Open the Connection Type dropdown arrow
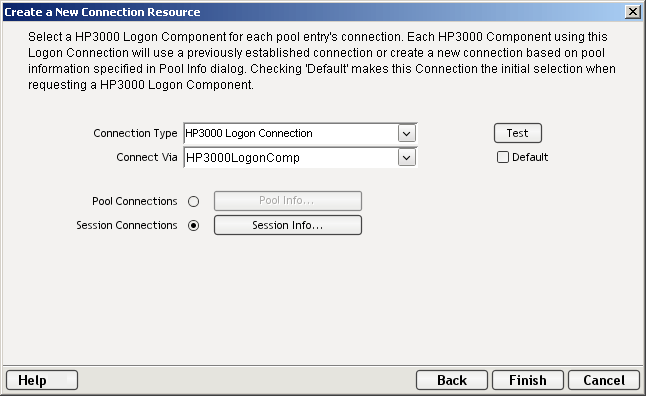The height and width of the screenshot is (396, 646). point(407,134)
